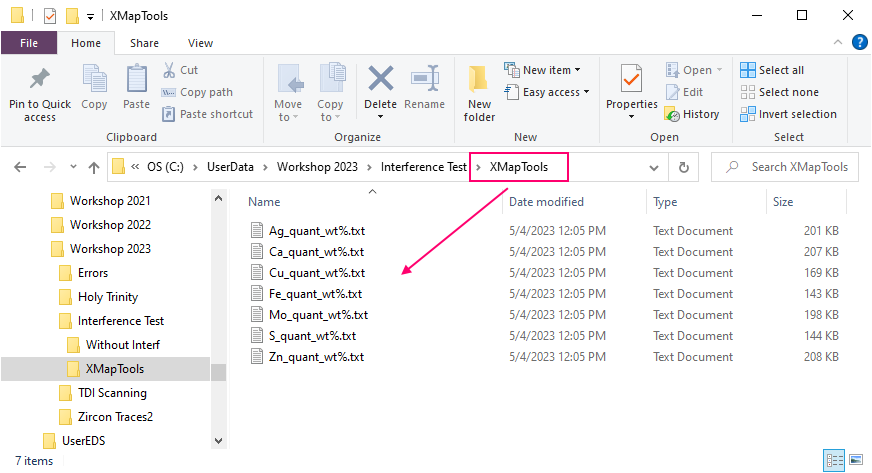
Task: Select the Cu_quant_wt%.txt file
Action: (316, 273)
